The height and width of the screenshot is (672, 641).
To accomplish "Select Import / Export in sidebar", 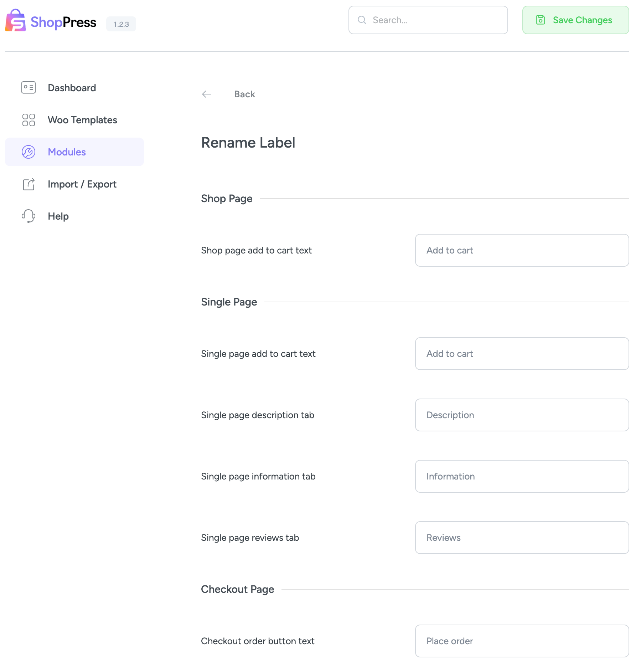I will click(x=82, y=184).
